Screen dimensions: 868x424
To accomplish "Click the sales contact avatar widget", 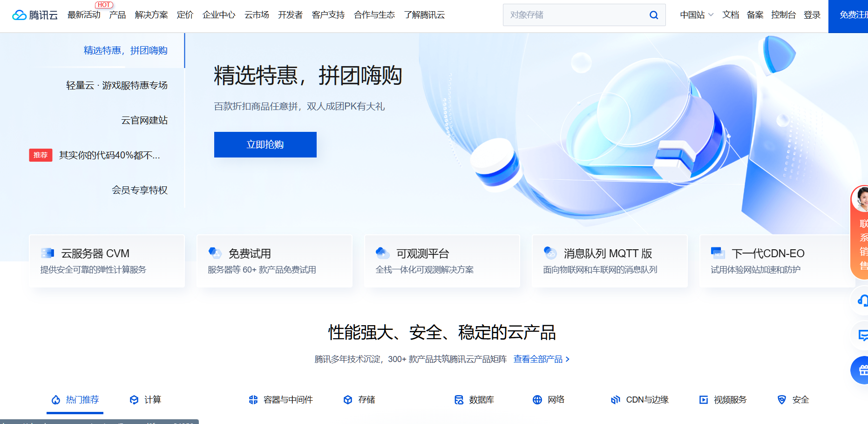I will (860, 232).
